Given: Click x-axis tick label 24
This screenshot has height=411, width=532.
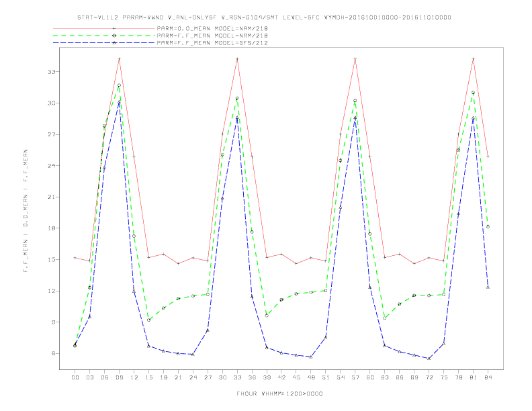Looking at the screenshot, I should [193, 377].
